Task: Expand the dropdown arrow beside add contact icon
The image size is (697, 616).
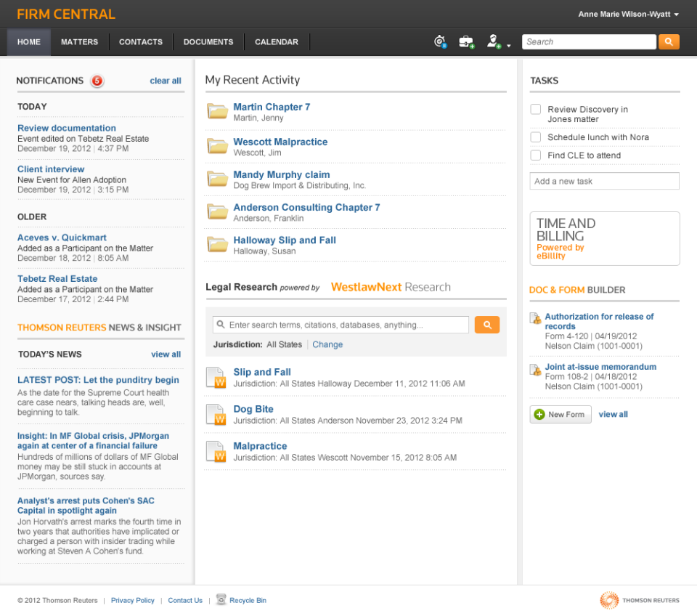Action: [508, 46]
